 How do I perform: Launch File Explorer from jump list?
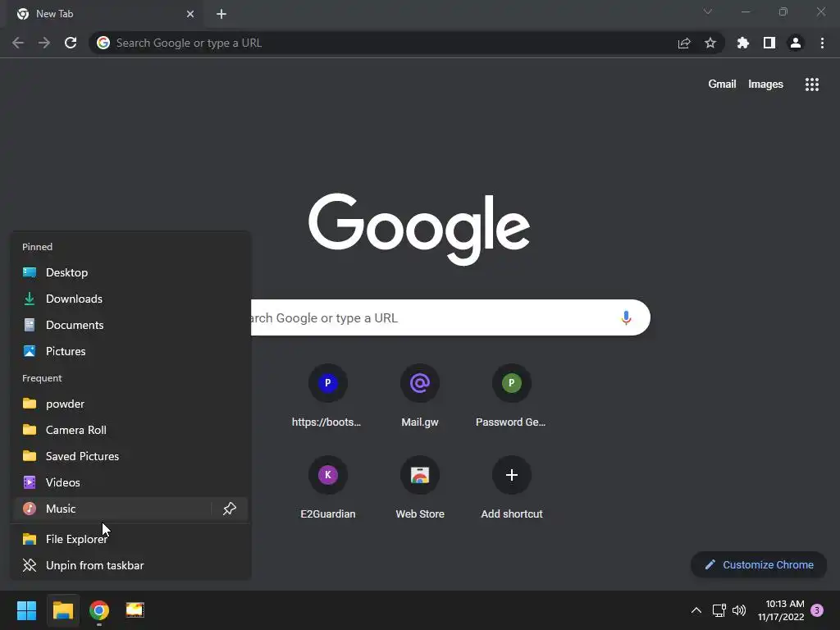point(130,539)
